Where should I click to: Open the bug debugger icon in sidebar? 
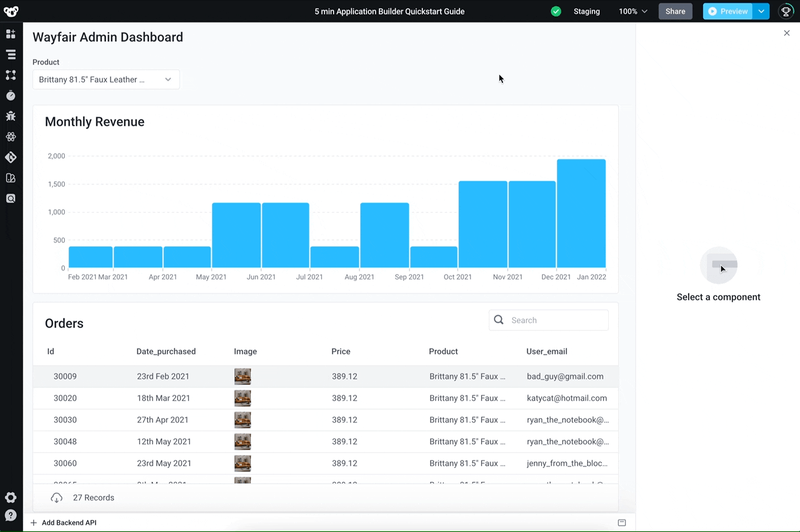point(11,116)
